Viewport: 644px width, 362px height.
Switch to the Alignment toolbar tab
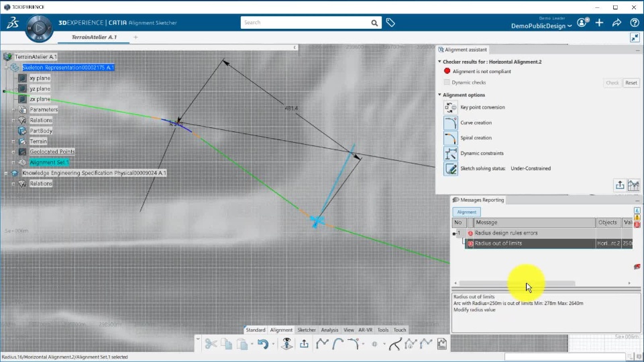pyautogui.click(x=281, y=330)
